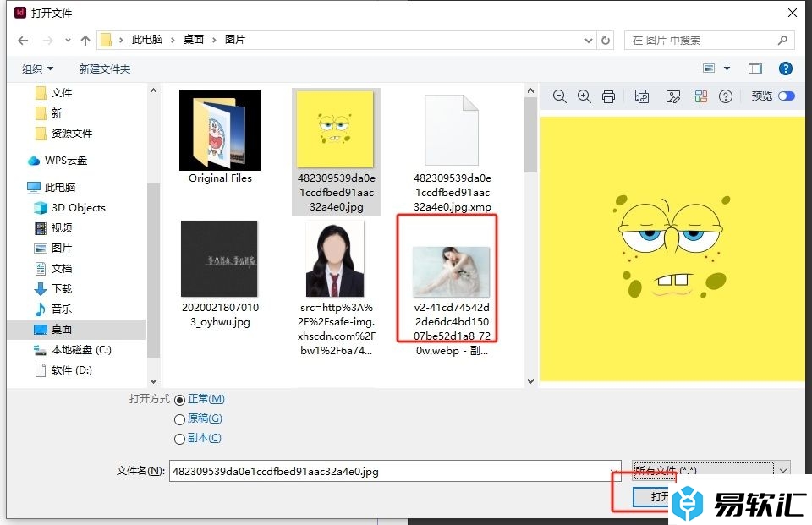Select the 文件 folder in sidebar
This screenshot has width=812, height=525.
point(54,93)
